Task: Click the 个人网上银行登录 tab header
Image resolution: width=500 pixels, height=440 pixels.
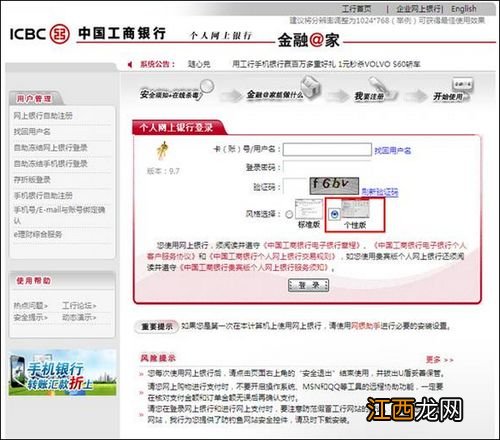Action: [x=176, y=127]
